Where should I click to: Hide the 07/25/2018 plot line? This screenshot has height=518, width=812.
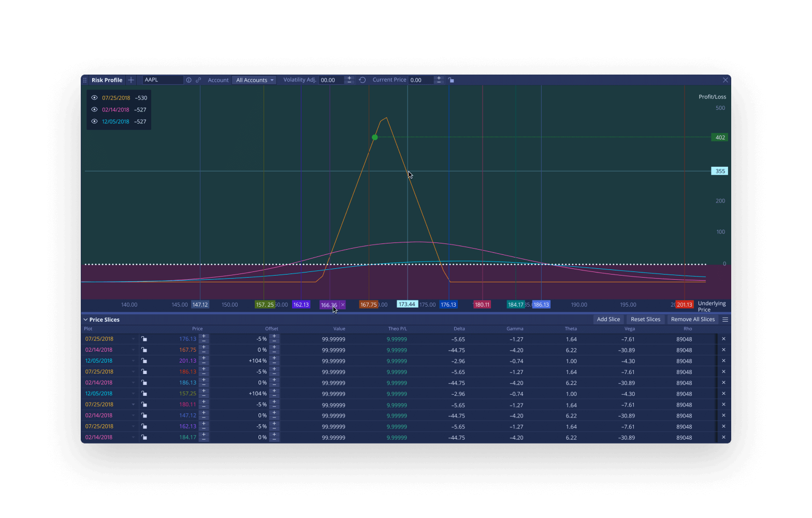click(x=94, y=97)
